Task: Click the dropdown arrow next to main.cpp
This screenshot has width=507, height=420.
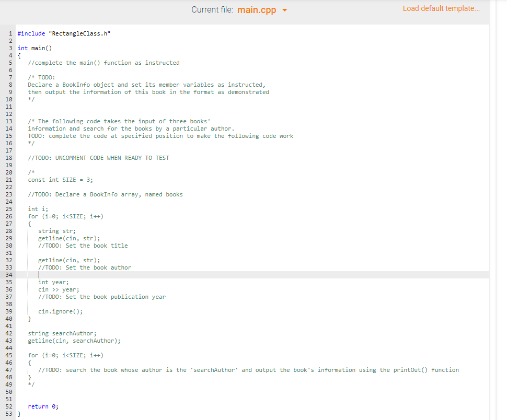Action: point(284,10)
